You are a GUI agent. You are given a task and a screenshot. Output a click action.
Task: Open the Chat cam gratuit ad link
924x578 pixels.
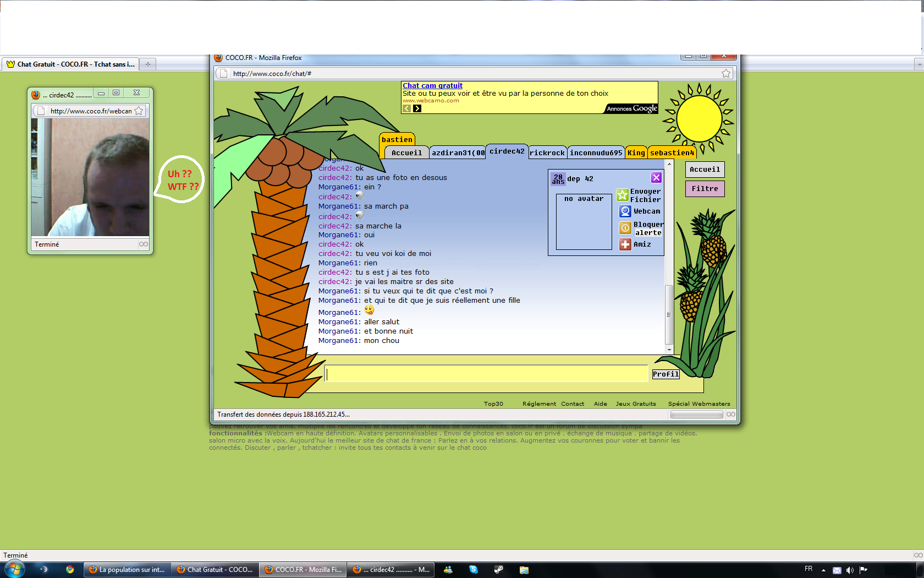coord(432,85)
